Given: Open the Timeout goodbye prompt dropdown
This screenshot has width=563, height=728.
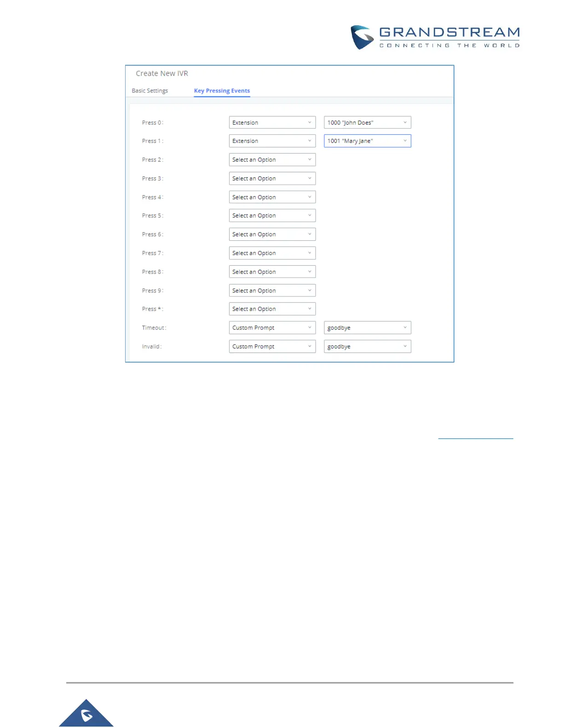Looking at the screenshot, I should (x=368, y=328).
